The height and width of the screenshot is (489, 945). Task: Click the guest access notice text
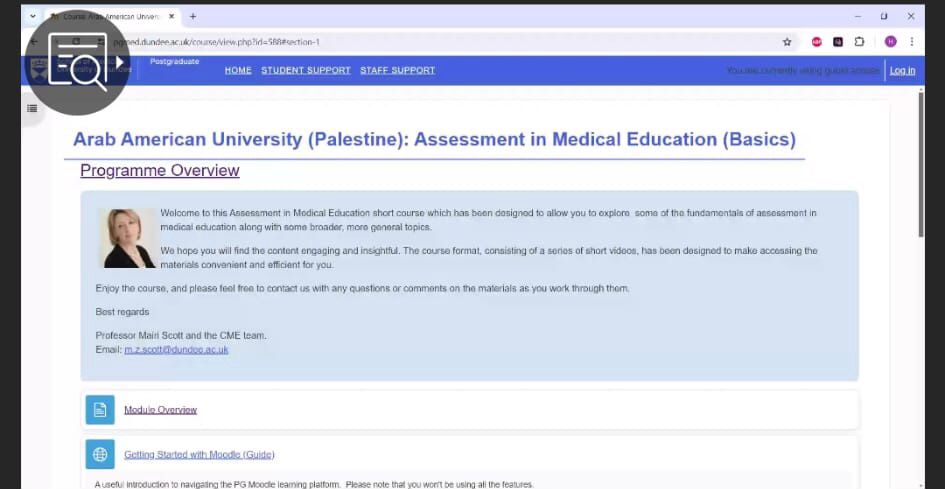(x=803, y=71)
